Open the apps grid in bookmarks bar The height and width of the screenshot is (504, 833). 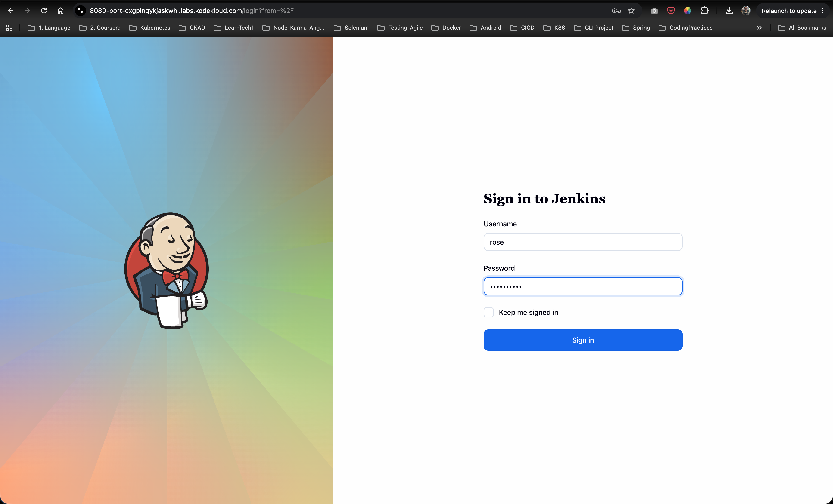pyautogui.click(x=9, y=28)
